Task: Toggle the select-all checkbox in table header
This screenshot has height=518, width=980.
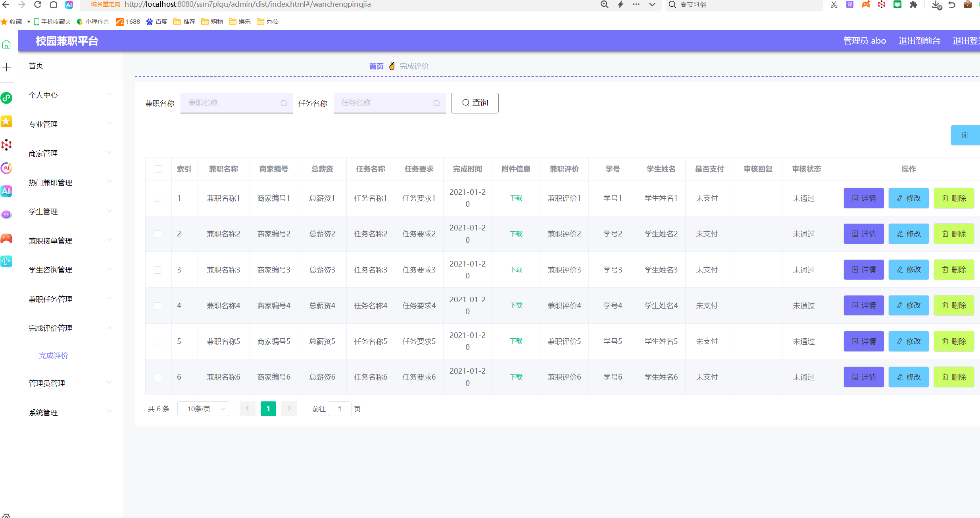Action: (x=158, y=169)
